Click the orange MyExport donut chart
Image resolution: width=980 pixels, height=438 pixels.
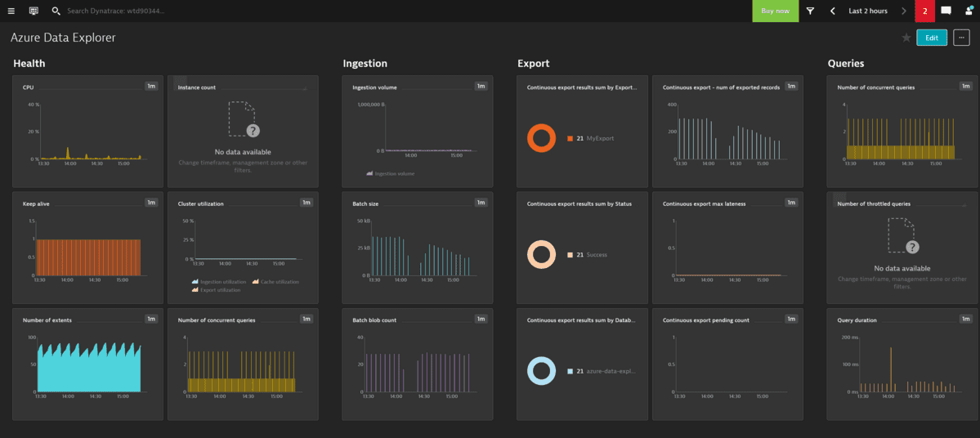(x=541, y=138)
